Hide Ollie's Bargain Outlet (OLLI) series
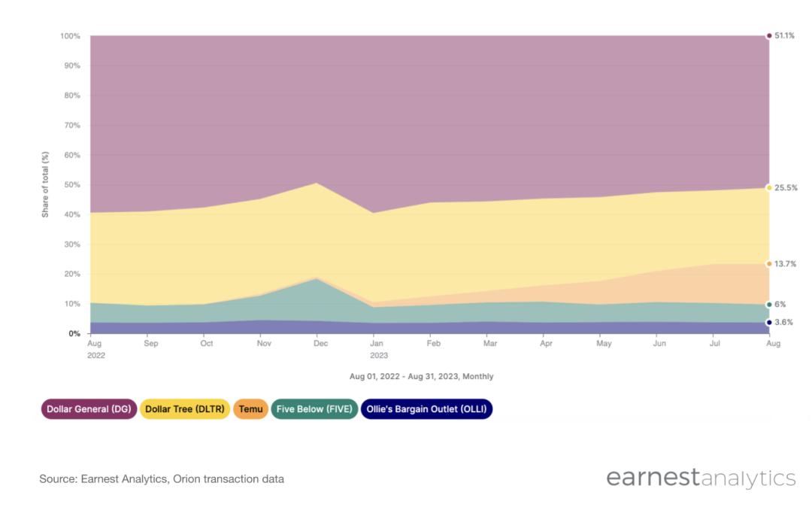 427,409
